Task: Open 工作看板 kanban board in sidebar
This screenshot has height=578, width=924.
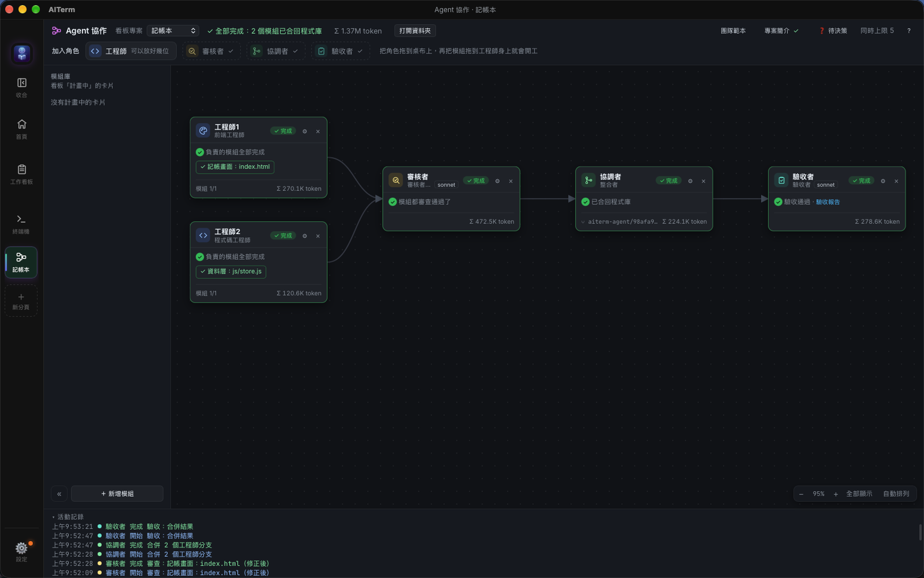Action: (x=22, y=174)
